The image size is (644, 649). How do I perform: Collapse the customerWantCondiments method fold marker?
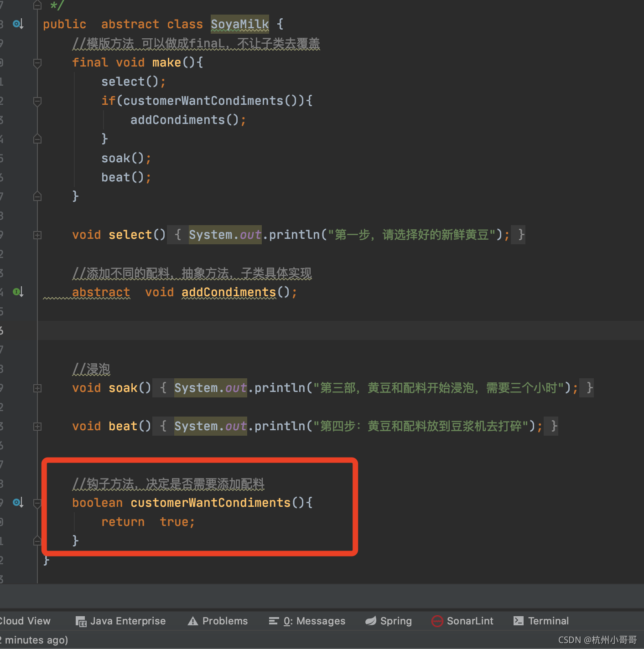tap(37, 503)
